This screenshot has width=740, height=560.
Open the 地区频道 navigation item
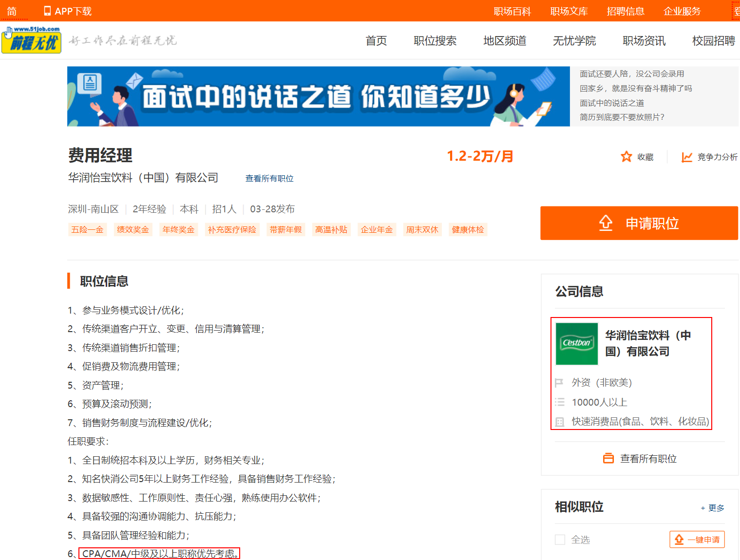click(x=505, y=41)
